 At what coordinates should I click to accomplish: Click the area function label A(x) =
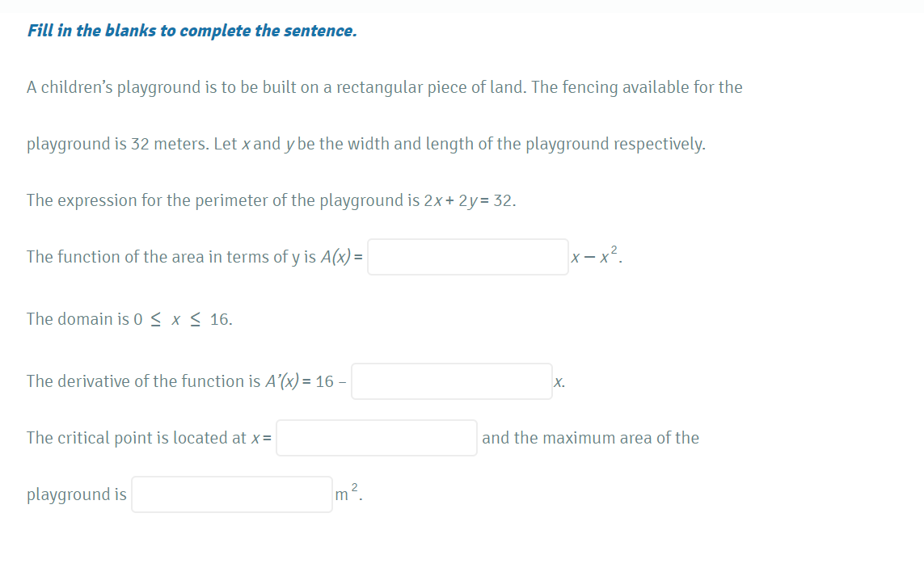click(x=342, y=256)
